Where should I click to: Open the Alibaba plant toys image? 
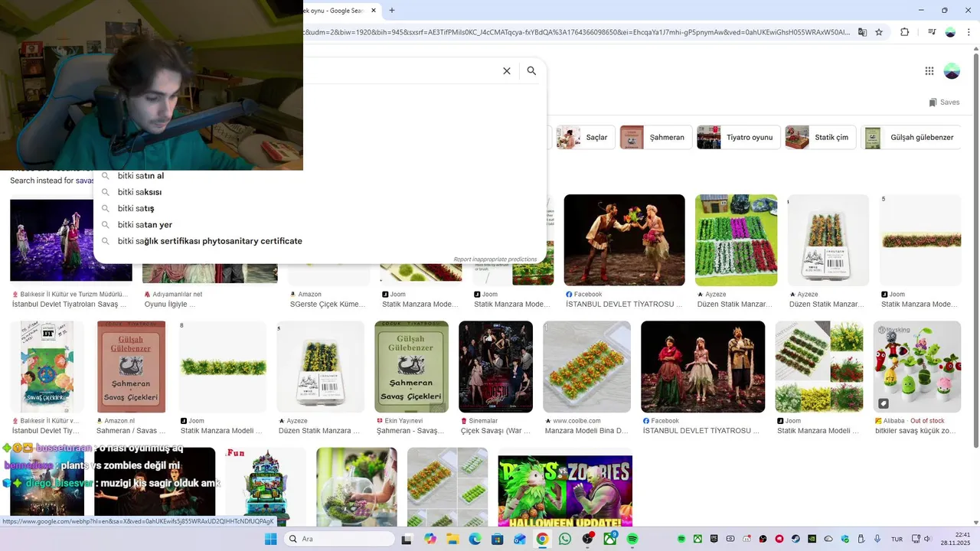click(916, 367)
